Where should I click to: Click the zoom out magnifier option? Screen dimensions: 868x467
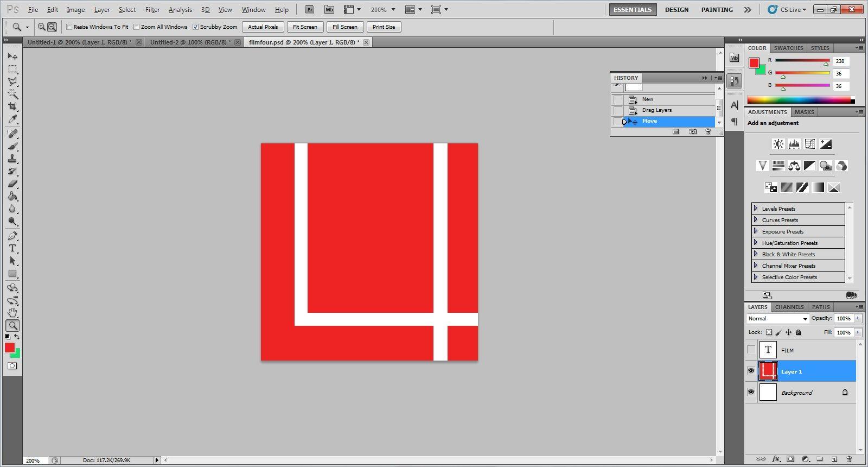tap(52, 27)
